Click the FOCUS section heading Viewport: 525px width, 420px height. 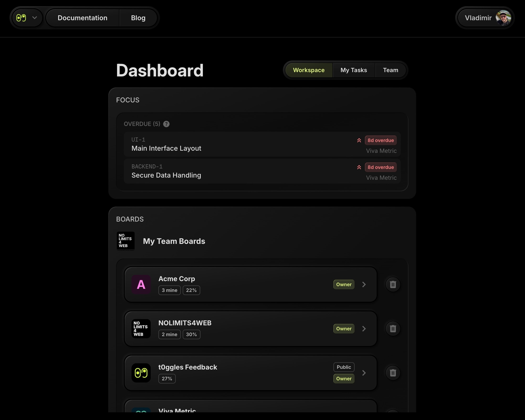[x=128, y=100]
